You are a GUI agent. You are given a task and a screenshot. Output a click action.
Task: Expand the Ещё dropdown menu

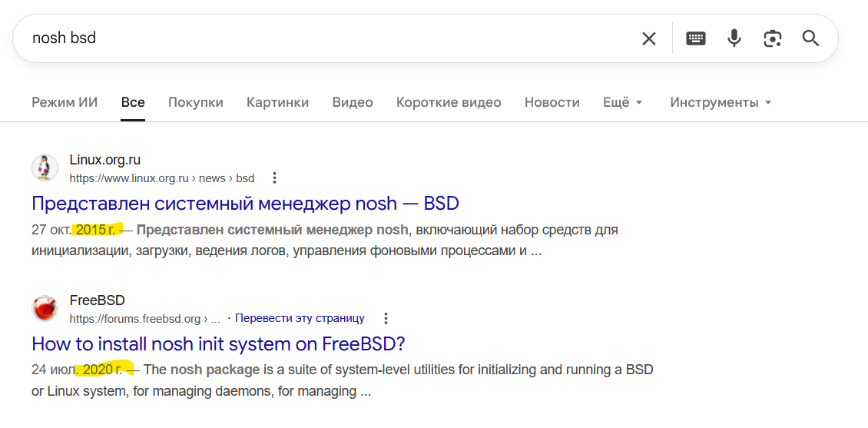[622, 102]
